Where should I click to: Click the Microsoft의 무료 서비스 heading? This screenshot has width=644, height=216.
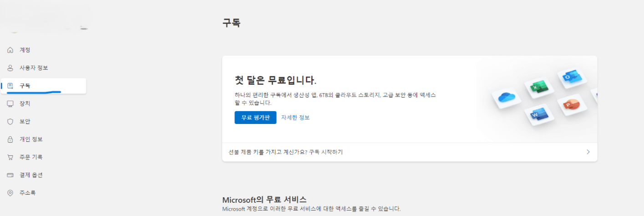click(x=264, y=200)
